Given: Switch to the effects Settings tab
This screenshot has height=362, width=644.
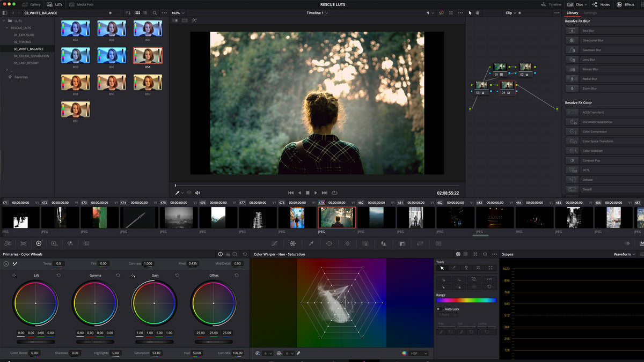Looking at the screenshot, I should (x=590, y=12).
